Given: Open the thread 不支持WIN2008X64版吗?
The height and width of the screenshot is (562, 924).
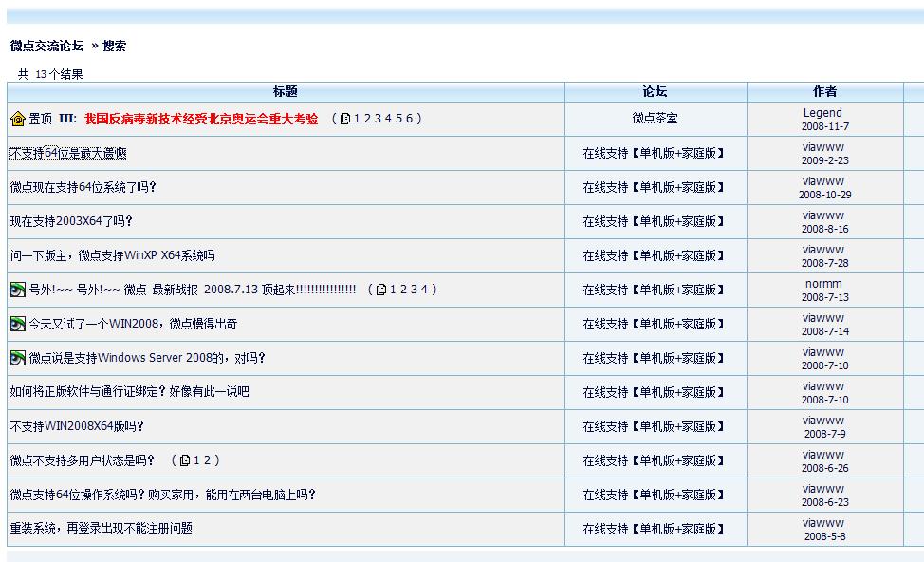Looking at the screenshot, I should coord(77,426).
